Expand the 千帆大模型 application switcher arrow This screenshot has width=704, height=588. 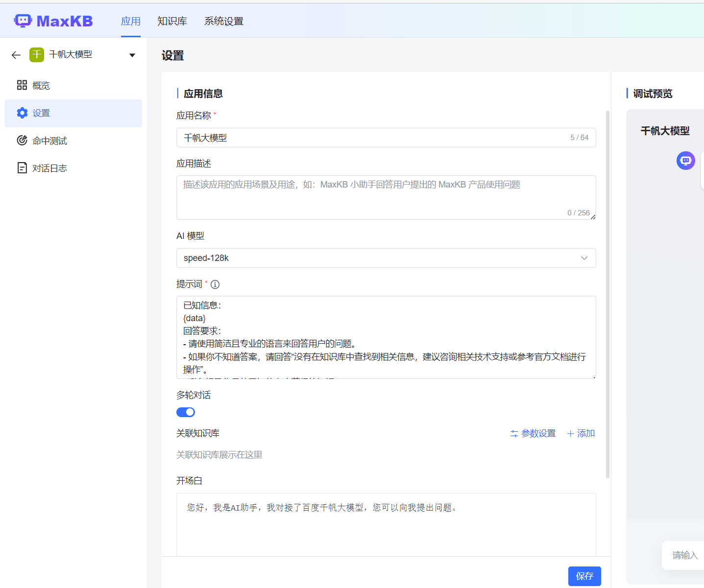click(x=132, y=55)
